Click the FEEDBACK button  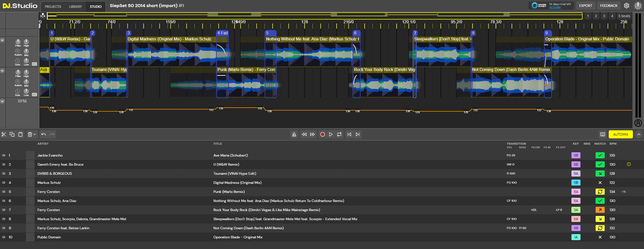[x=608, y=6]
